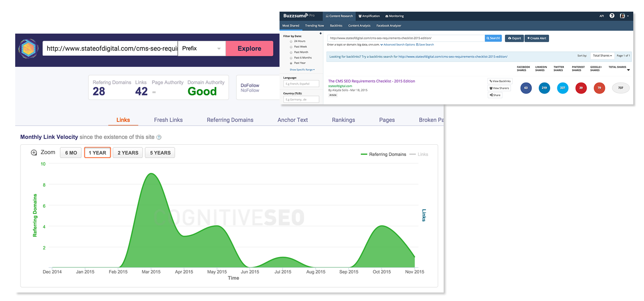Screen dimensions: 644x301
Task: Select the Past 6 Months date filter
Action: (290, 58)
